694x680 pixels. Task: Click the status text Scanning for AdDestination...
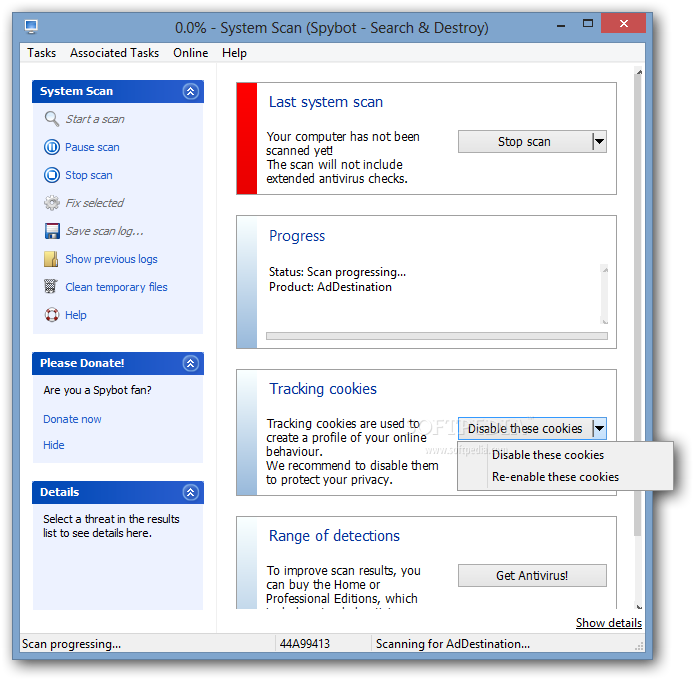coord(453,644)
